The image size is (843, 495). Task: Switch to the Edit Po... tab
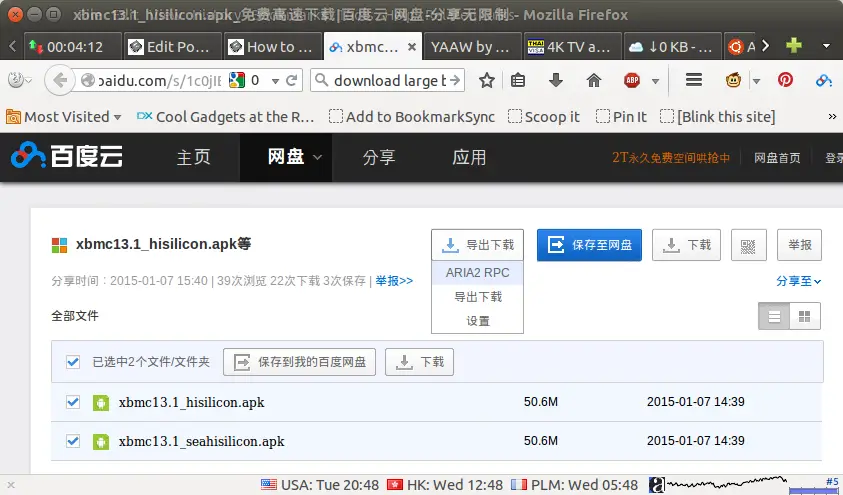[x=172, y=47]
